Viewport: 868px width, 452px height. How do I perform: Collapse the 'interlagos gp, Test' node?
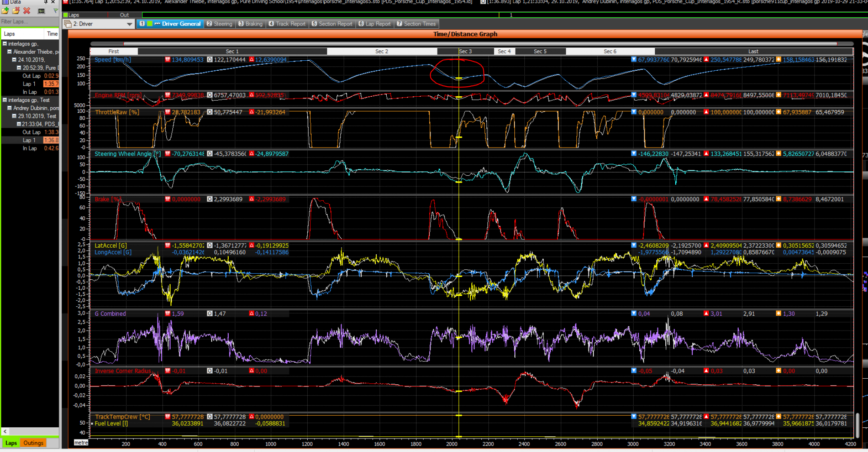click(x=4, y=100)
